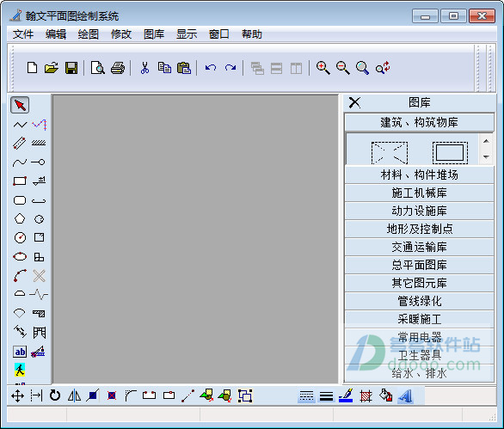This screenshot has width=504, height=429.
Task: Open the 图库 menu in menu bar
Action: pyautogui.click(x=154, y=34)
